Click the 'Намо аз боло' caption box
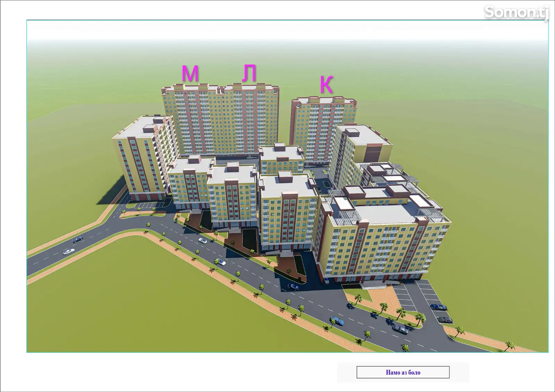The image size is (555, 392). click(x=403, y=372)
